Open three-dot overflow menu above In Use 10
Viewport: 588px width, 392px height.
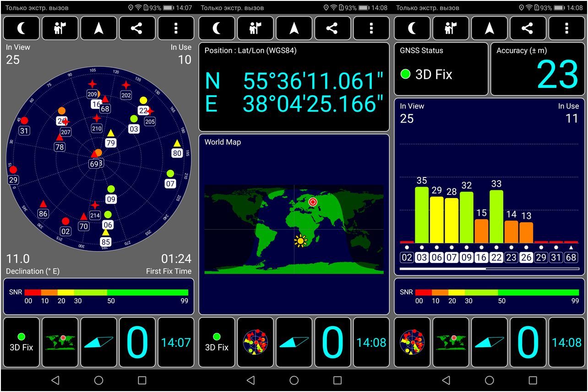tap(176, 28)
